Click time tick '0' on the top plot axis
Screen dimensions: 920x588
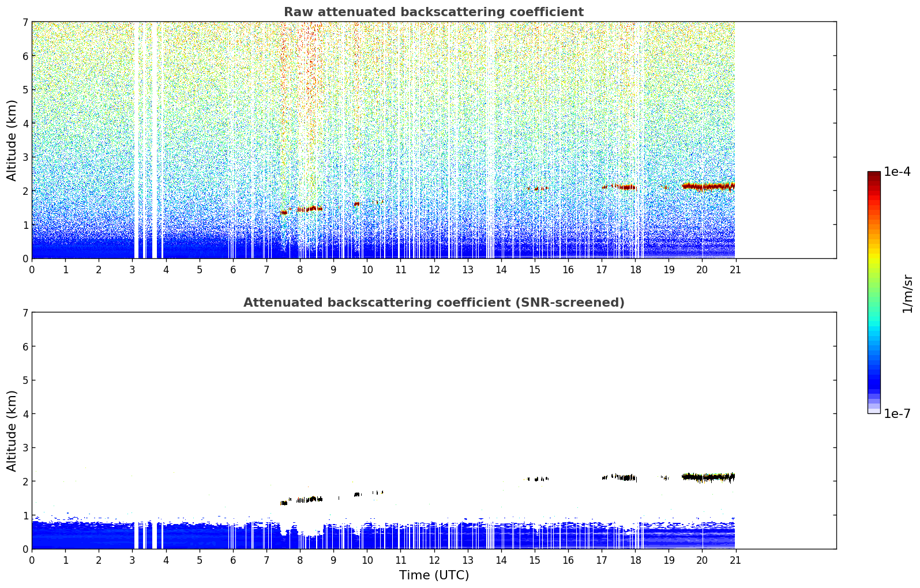click(32, 269)
